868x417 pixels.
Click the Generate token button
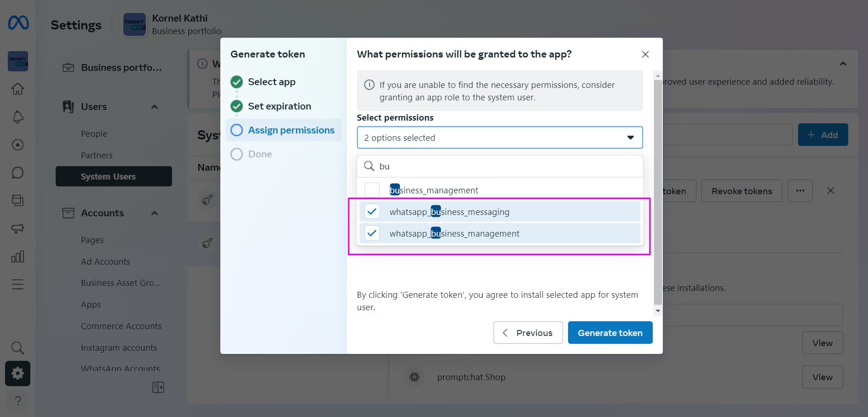pos(610,333)
